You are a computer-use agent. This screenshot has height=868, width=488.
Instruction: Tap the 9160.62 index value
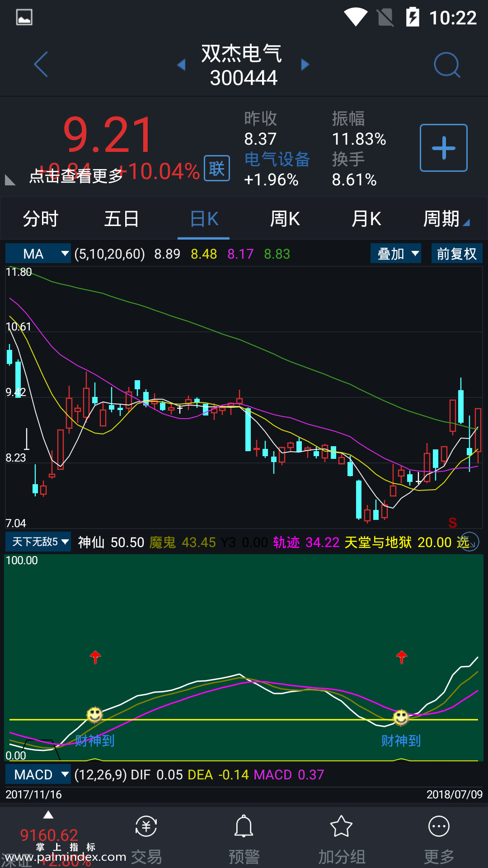click(49, 835)
